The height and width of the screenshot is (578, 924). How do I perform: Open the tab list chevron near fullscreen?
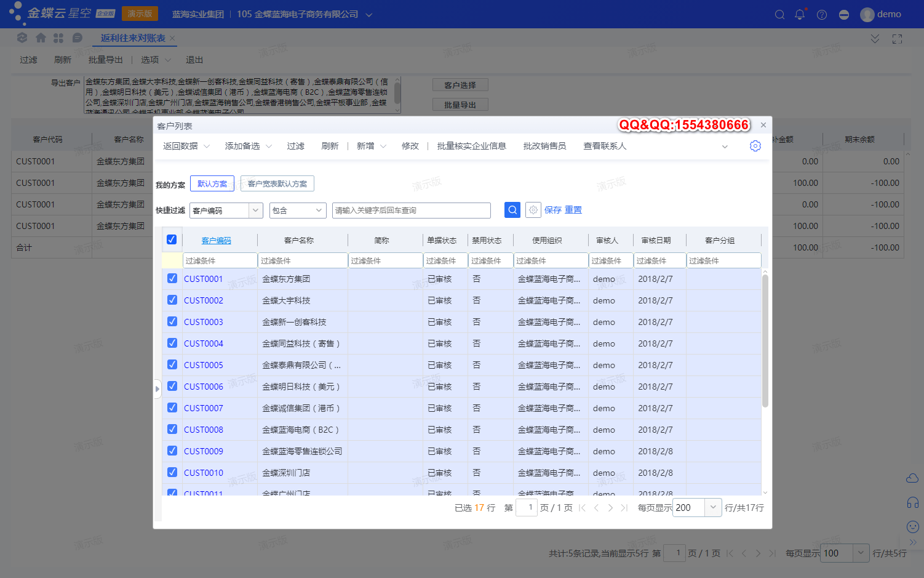[875, 39]
